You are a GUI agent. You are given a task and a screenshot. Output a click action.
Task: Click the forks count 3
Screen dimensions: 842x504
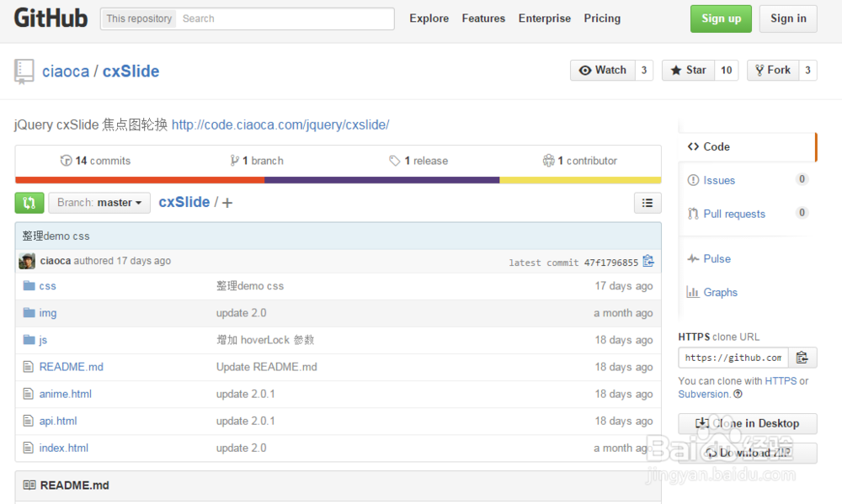coord(807,71)
